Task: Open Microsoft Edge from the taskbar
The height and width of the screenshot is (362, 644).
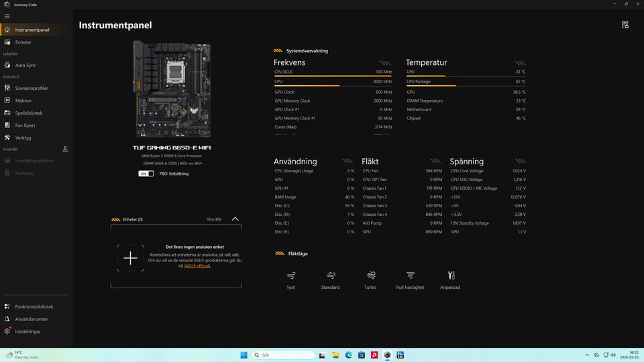Action: (348, 355)
